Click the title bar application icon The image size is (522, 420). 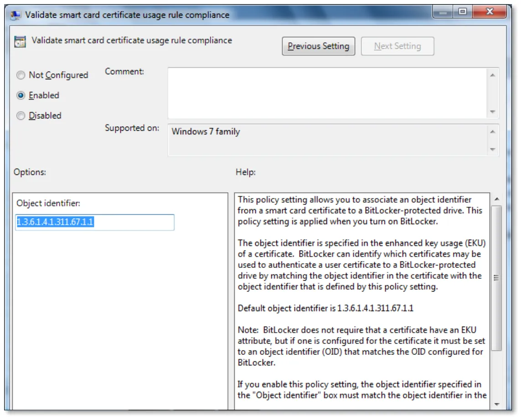15,15
